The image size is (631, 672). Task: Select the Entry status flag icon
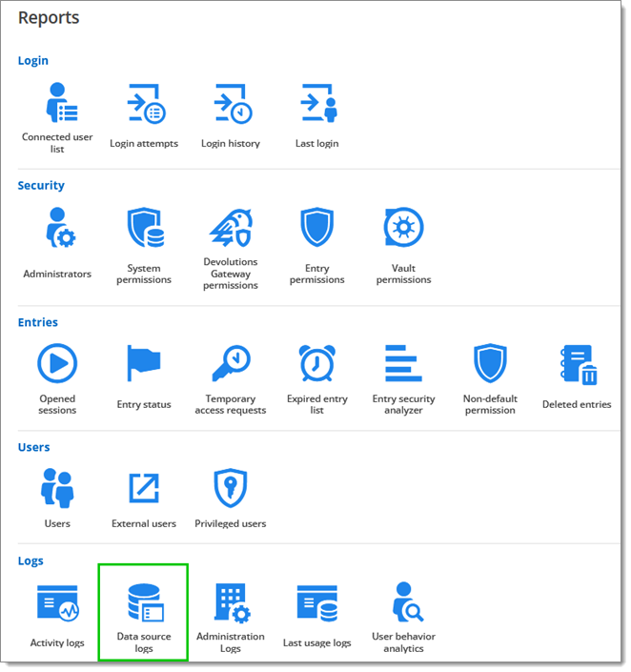pos(144,364)
